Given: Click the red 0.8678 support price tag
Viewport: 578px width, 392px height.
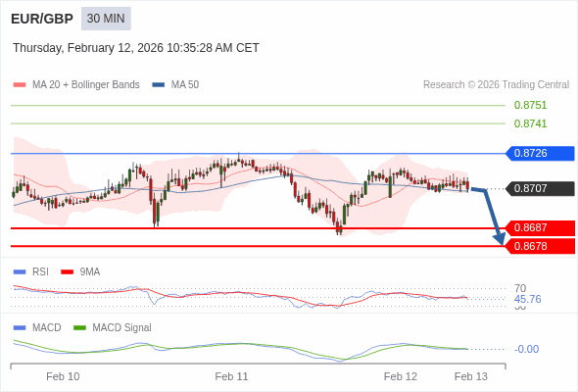Looking at the screenshot, I should point(540,246).
